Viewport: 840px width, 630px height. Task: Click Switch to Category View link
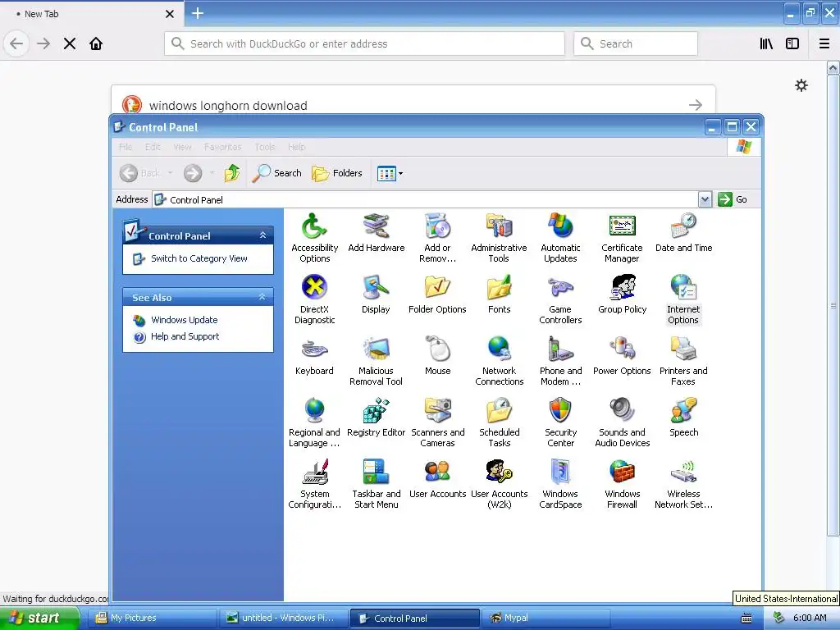coord(199,258)
